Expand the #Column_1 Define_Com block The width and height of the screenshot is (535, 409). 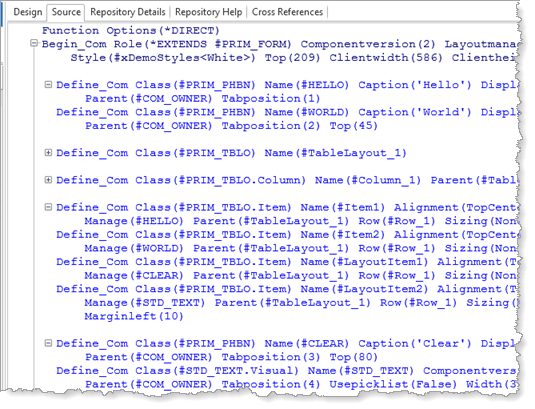coord(48,180)
